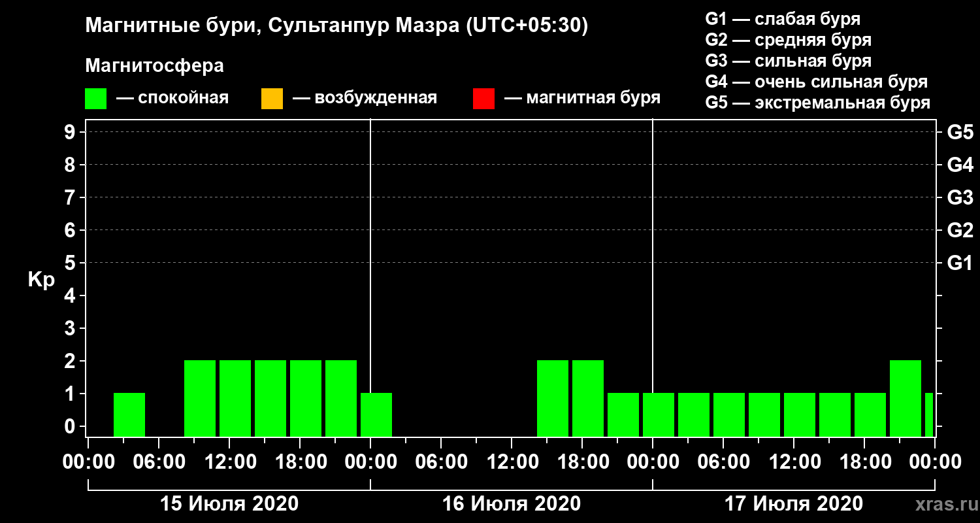This screenshot has height=523, width=980.
Task: Click the red 'магнитная буря' legend swatch
Action: tap(483, 99)
